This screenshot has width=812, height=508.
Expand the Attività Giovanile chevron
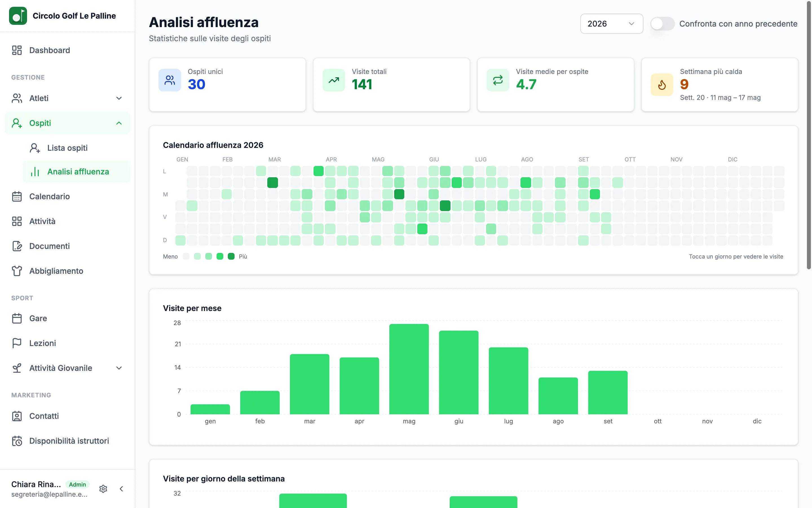[119, 368]
